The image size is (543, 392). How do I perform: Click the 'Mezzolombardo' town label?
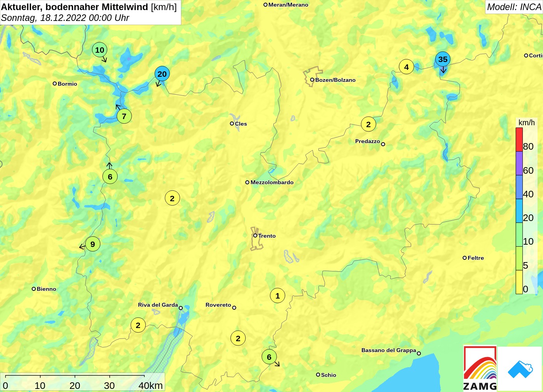272,182
